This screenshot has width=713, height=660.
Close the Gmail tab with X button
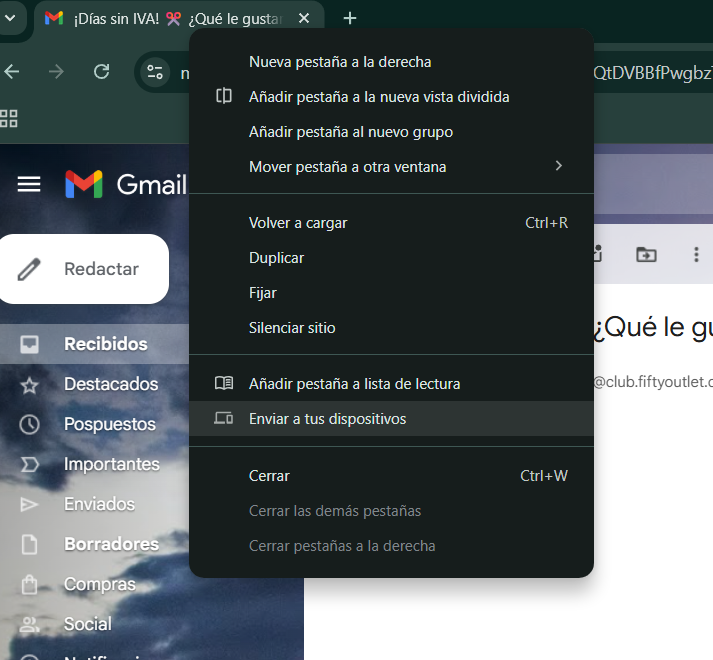[x=305, y=19]
